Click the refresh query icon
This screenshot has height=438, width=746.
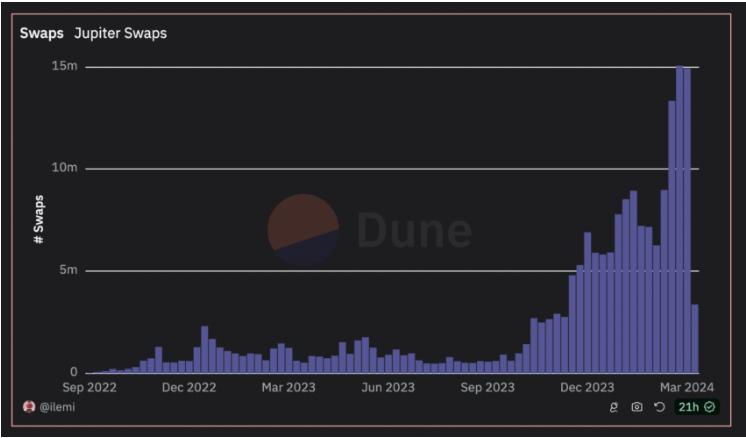659,407
